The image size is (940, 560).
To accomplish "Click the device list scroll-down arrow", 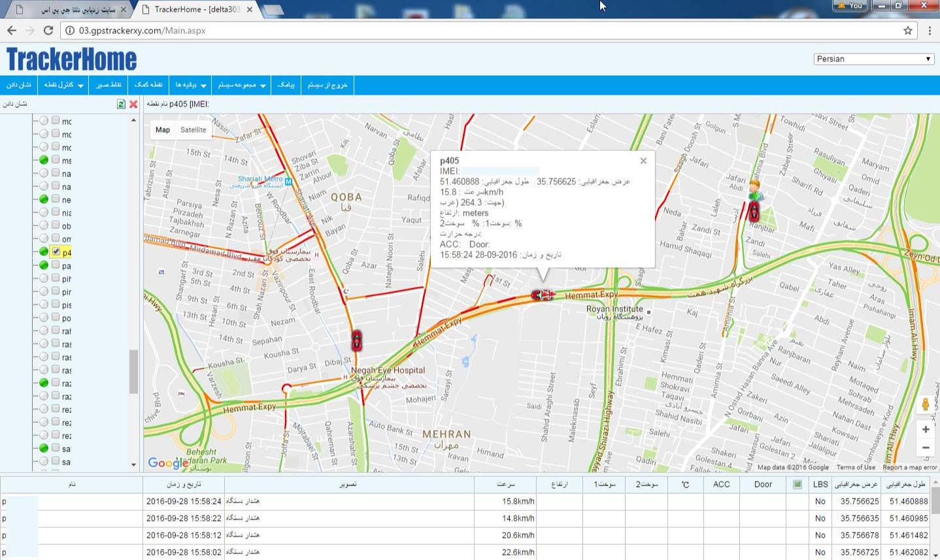I will coord(134,465).
